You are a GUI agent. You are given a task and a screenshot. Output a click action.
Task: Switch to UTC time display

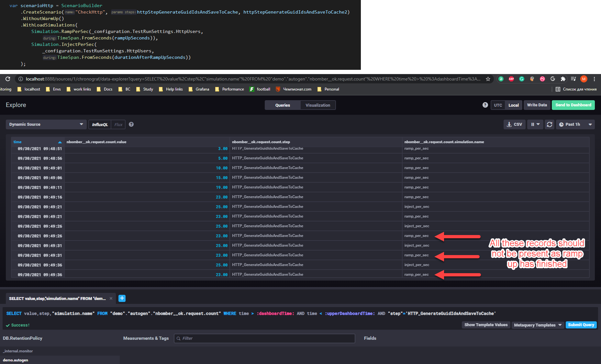pyautogui.click(x=498, y=105)
